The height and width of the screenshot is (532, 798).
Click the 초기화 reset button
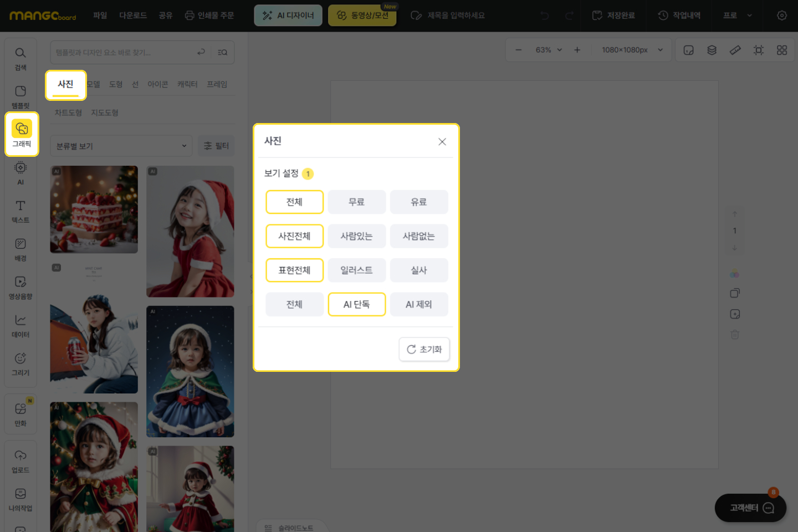click(x=424, y=350)
